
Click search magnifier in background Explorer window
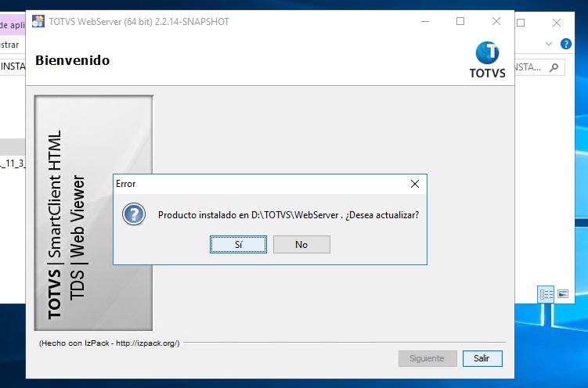point(554,67)
